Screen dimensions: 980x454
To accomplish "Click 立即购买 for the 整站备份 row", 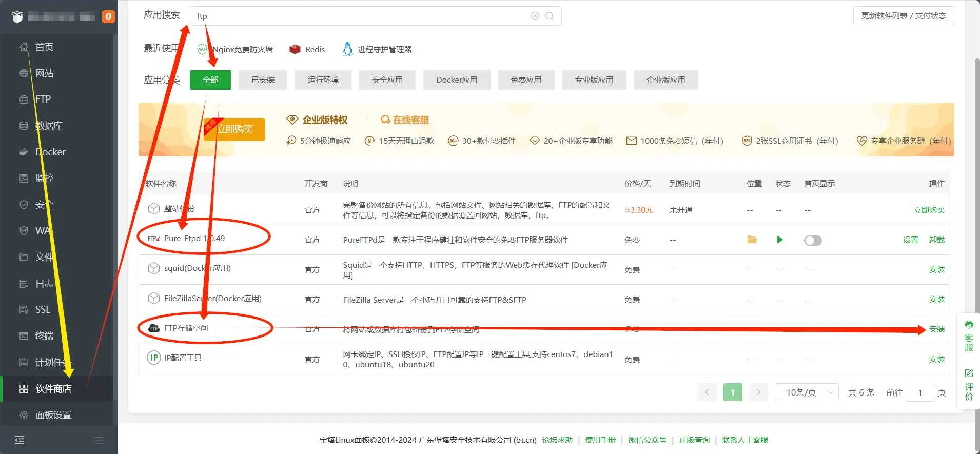I will pyautogui.click(x=929, y=210).
